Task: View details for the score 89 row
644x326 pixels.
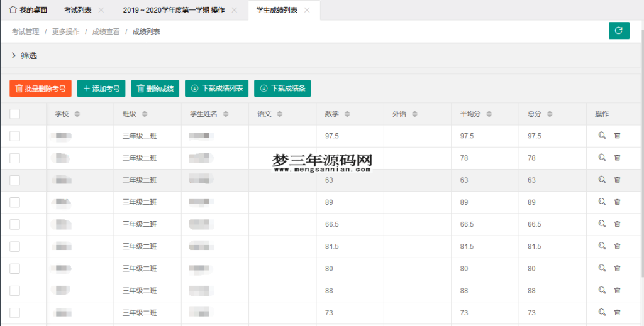Action: pyautogui.click(x=602, y=202)
